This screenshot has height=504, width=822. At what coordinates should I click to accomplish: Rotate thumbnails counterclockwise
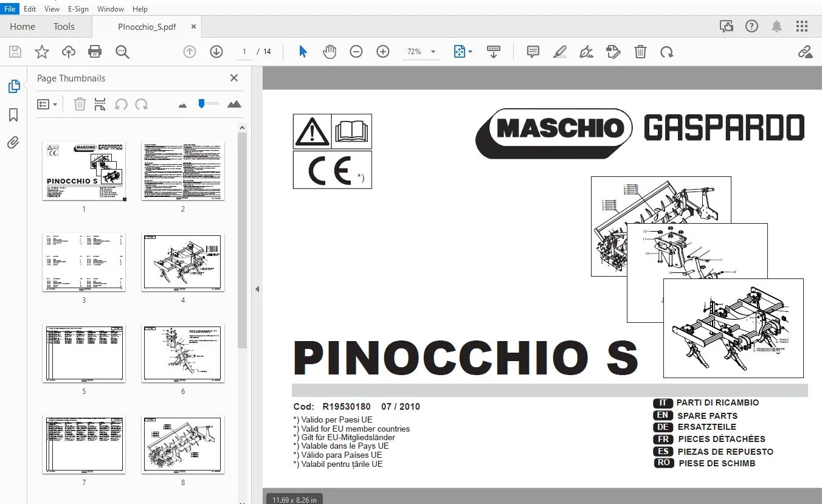pyautogui.click(x=121, y=105)
